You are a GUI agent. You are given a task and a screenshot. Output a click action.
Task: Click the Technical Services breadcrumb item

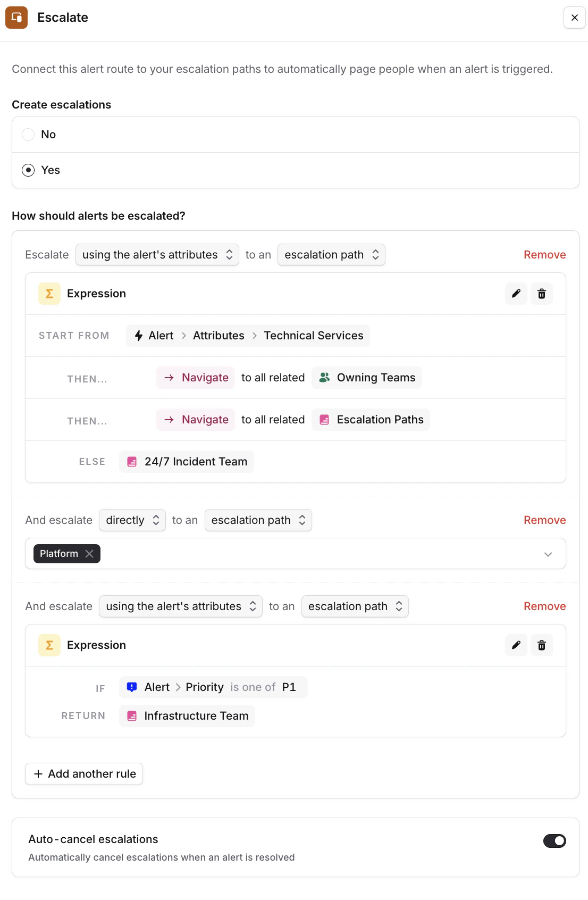click(314, 336)
